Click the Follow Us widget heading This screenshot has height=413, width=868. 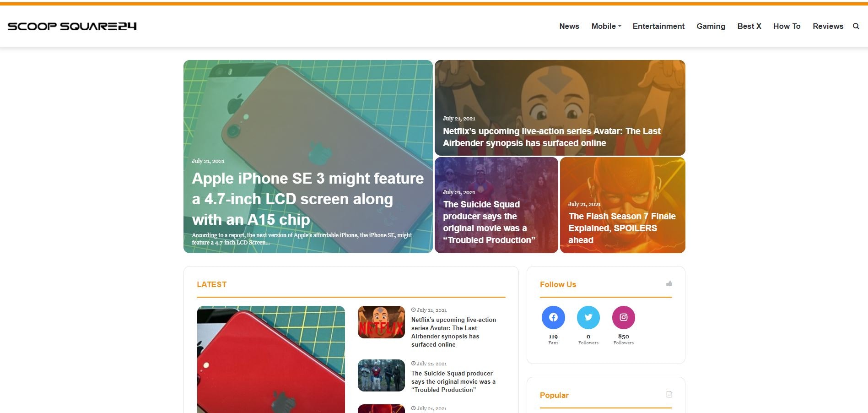point(558,284)
